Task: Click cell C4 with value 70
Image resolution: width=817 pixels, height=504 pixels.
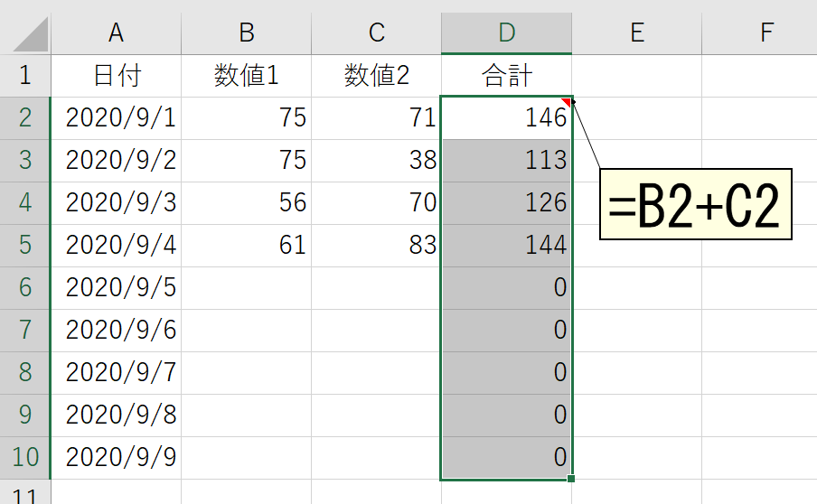Action: tap(377, 203)
